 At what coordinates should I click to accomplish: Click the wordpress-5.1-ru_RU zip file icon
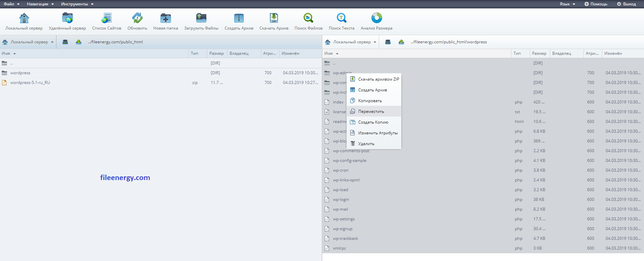4,83
